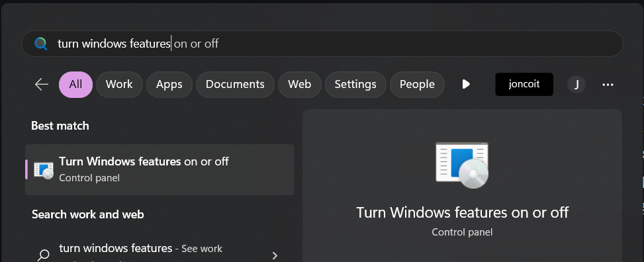Screen dimensions: 644x262
Task: Click the search box text field
Action: (x=322, y=44)
